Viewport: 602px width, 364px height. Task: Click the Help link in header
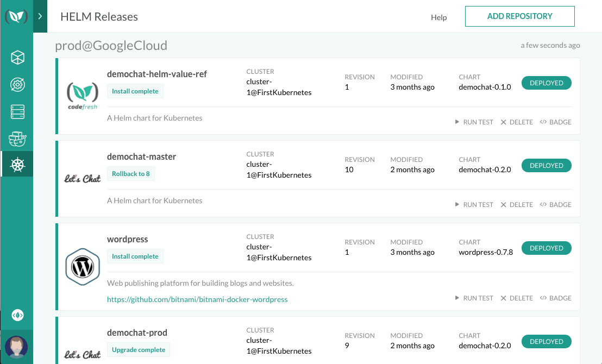[438, 17]
